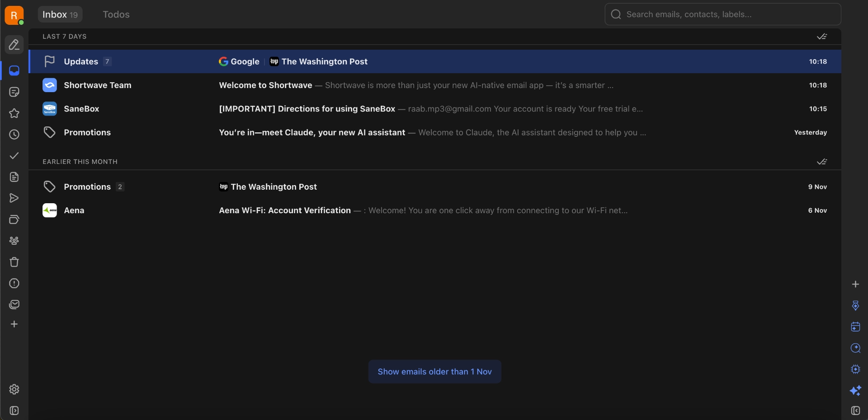The image size is (868, 420).
Task: Expand the Updates bundle row
Action: (435, 61)
